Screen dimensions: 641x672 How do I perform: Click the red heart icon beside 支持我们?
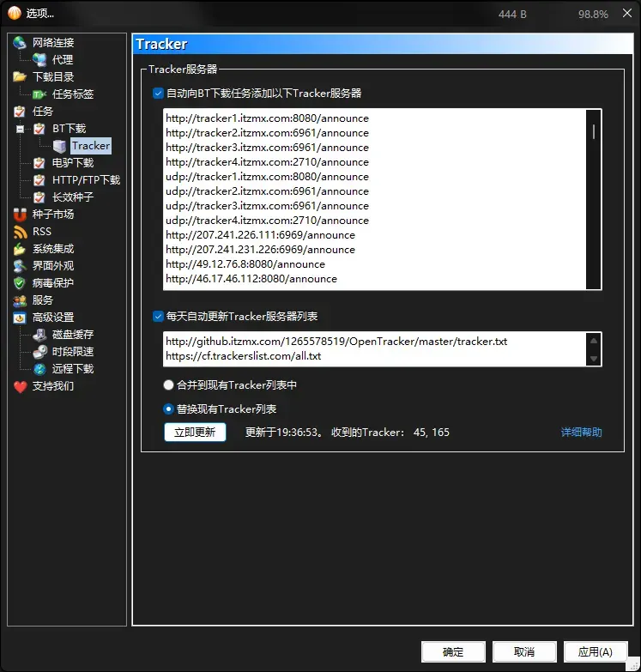(20, 386)
